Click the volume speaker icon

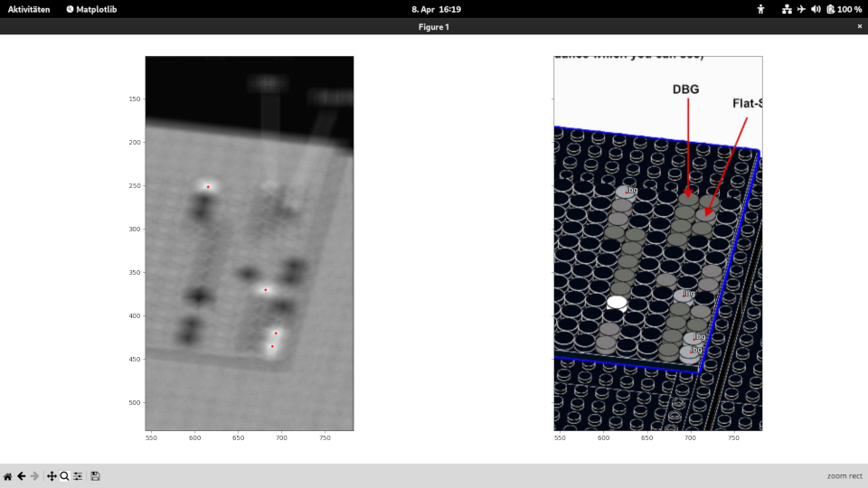click(x=816, y=9)
